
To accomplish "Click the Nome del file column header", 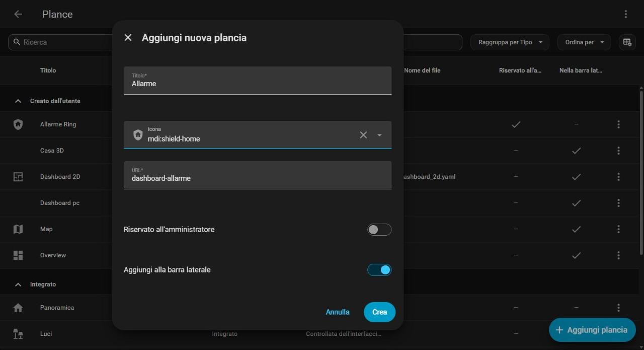I will coord(422,71).
